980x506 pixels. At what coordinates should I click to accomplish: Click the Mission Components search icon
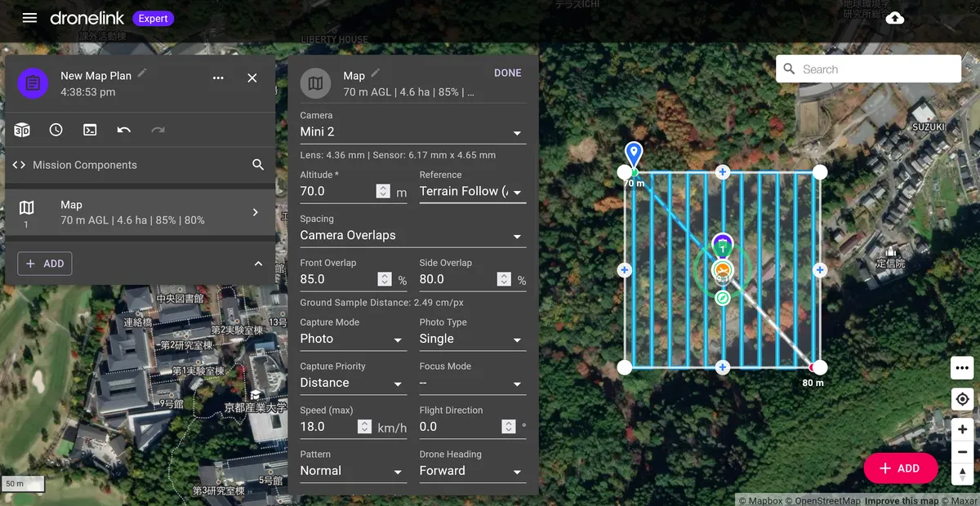click(258, 164)
